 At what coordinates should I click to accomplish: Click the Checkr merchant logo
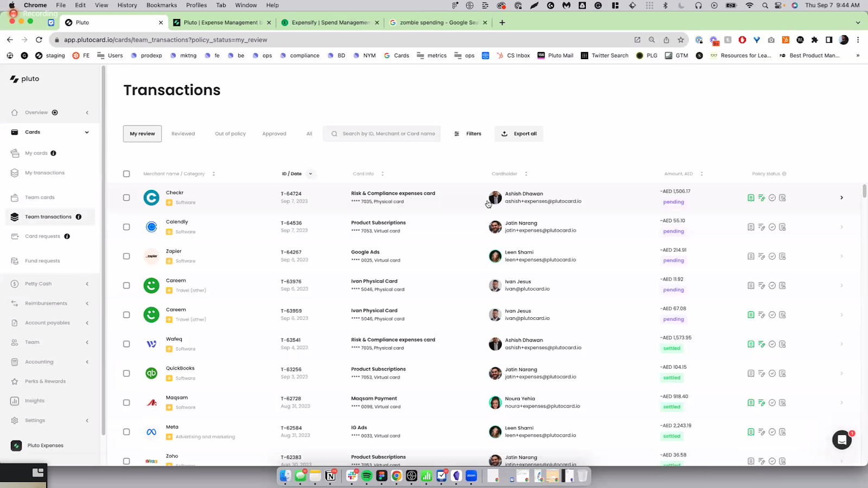[x=151, y=198]
